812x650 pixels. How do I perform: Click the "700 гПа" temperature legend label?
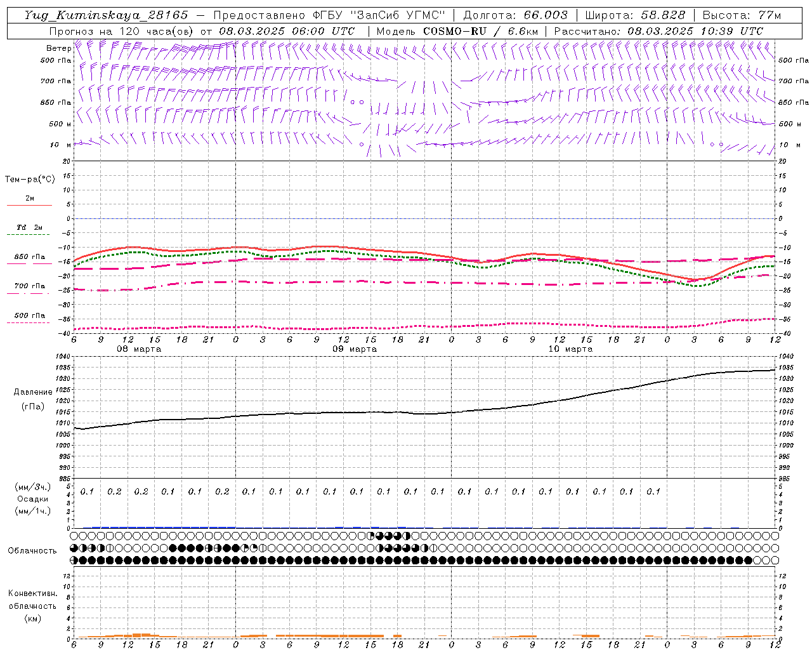click(30, 286)
